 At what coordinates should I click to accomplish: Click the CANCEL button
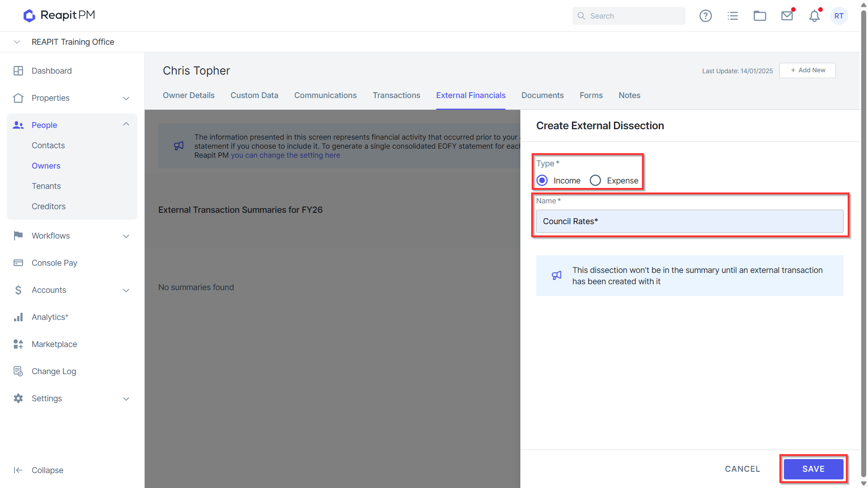coord(742,469)
